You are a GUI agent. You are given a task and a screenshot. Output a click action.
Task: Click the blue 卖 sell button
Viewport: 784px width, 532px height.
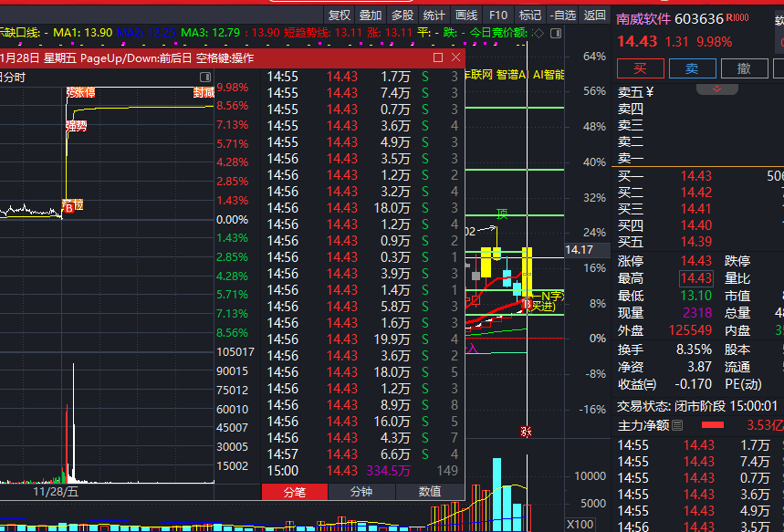point(692,68)
